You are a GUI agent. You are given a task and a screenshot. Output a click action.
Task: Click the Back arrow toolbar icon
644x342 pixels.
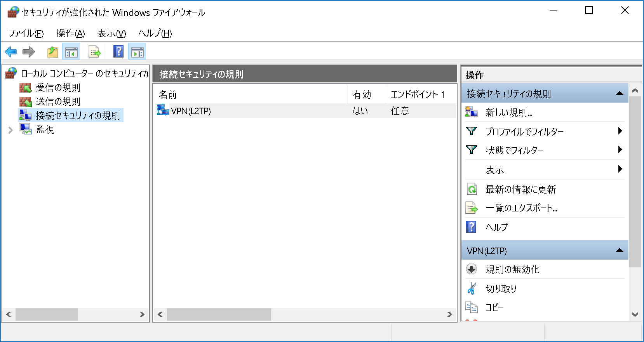click(x=11, y=52)
